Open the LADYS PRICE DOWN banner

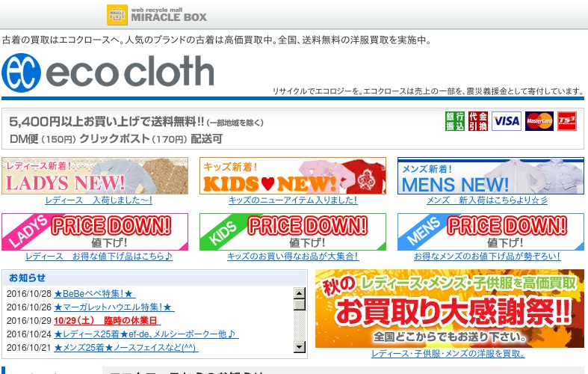point(95,232)
